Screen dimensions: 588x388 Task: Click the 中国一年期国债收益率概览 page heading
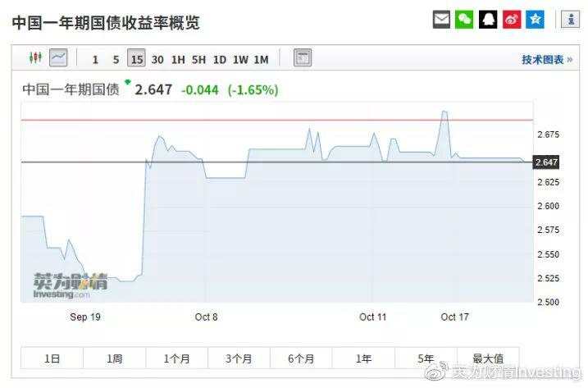click(106, 23)
